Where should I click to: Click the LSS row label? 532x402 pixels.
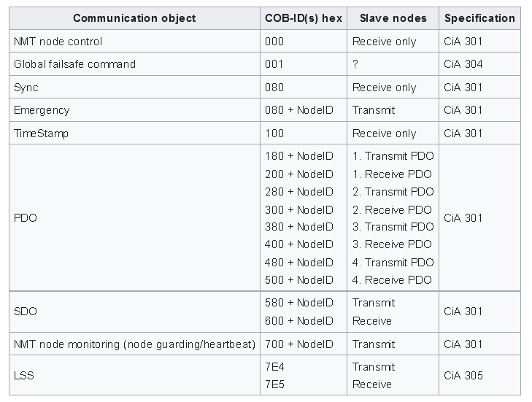[x=24, y=376]
